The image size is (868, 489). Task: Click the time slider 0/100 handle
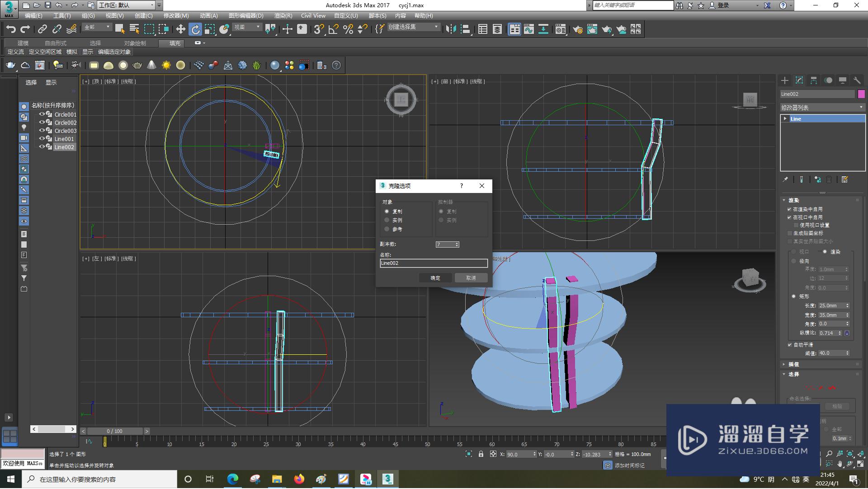tap(115, 432)
